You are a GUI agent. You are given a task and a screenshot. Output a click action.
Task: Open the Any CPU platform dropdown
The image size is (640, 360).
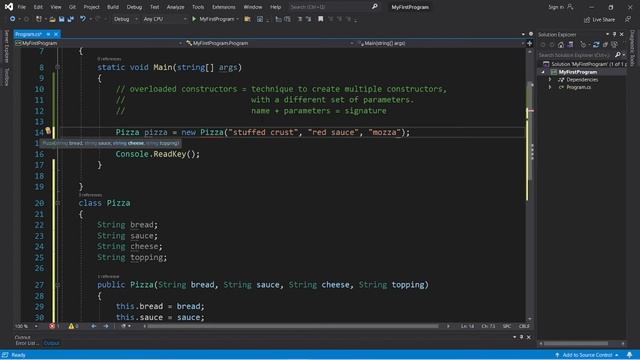[164, 19]
